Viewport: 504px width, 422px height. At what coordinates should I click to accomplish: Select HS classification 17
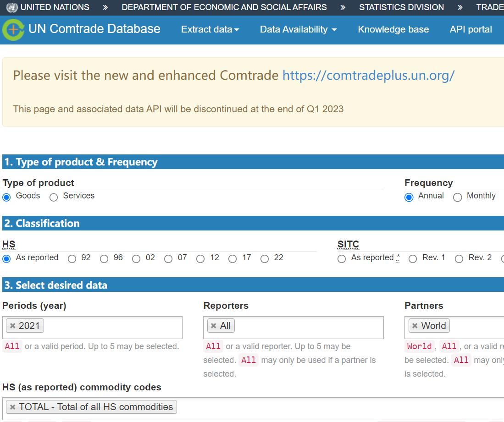tap(233, 259)
